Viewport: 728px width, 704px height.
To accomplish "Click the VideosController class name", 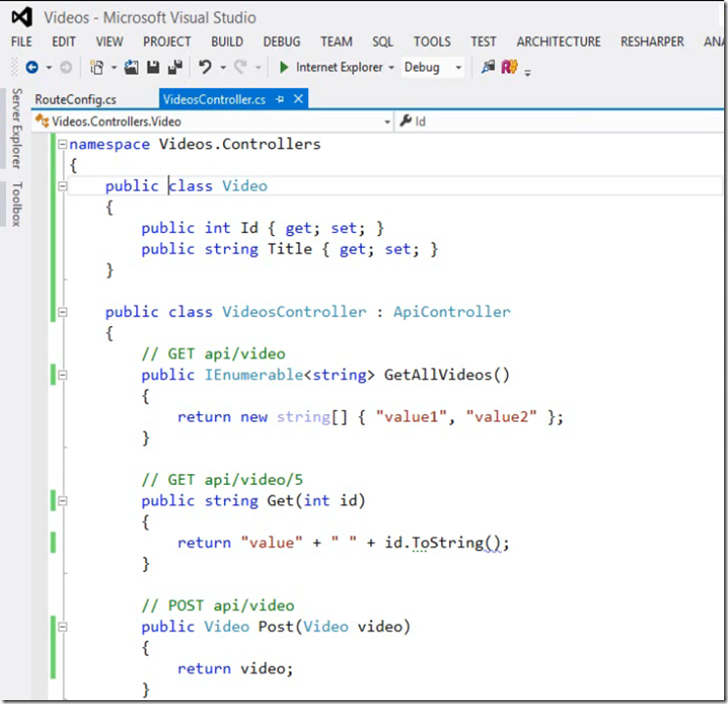I will pyautogui.click(x=294, y=311).
